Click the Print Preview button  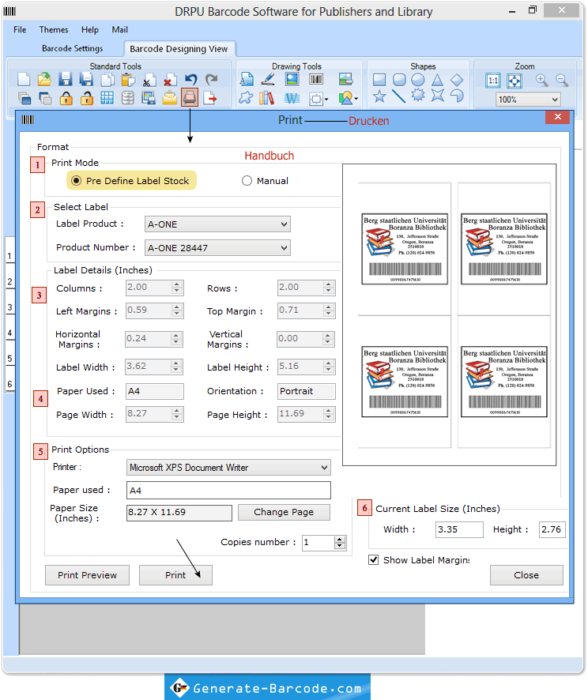(x=87, y=575)
